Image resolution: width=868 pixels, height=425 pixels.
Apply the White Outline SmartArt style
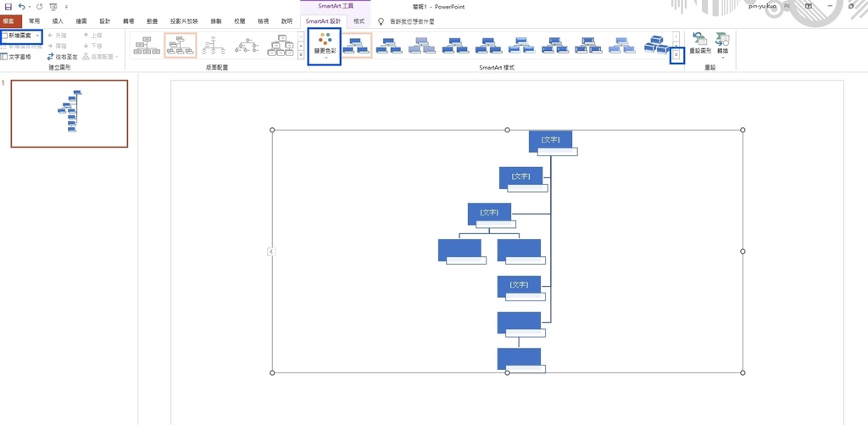[389, 46]
